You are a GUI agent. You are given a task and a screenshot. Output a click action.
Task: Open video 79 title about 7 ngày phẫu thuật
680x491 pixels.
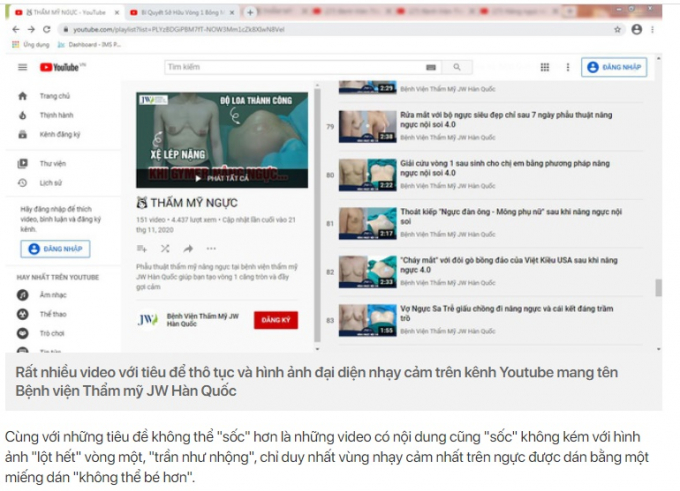[x=506, y=120]
